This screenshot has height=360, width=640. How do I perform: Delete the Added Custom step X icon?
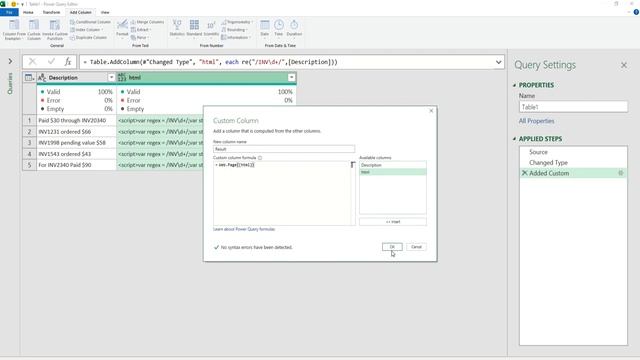pos(524,173)
